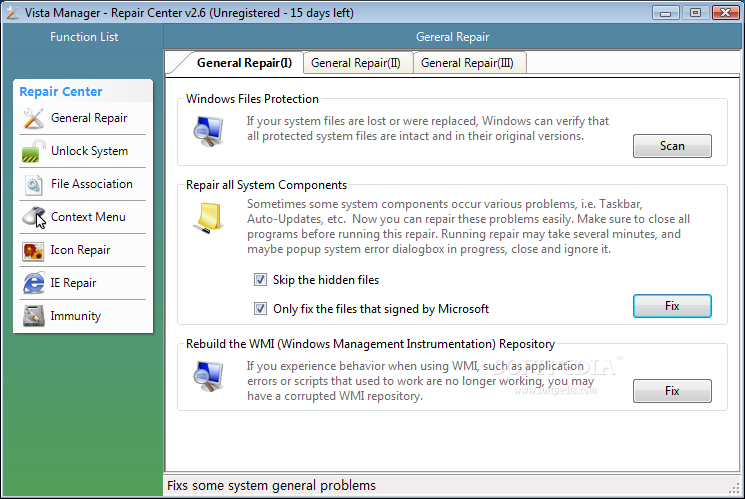
Task: Uncheck Only fix files signed by Microsoft
Action: [x=260, y=309]
